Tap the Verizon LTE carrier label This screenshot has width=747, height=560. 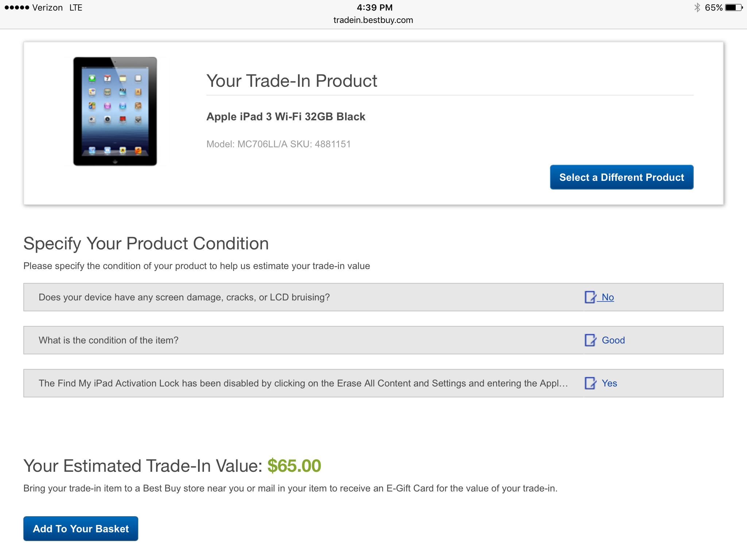tap(57, 8)
